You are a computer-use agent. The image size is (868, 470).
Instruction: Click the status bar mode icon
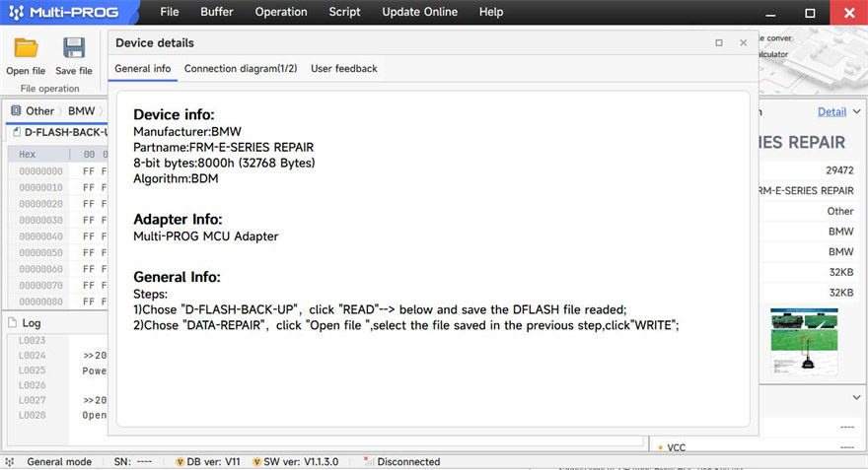(10, 462)
